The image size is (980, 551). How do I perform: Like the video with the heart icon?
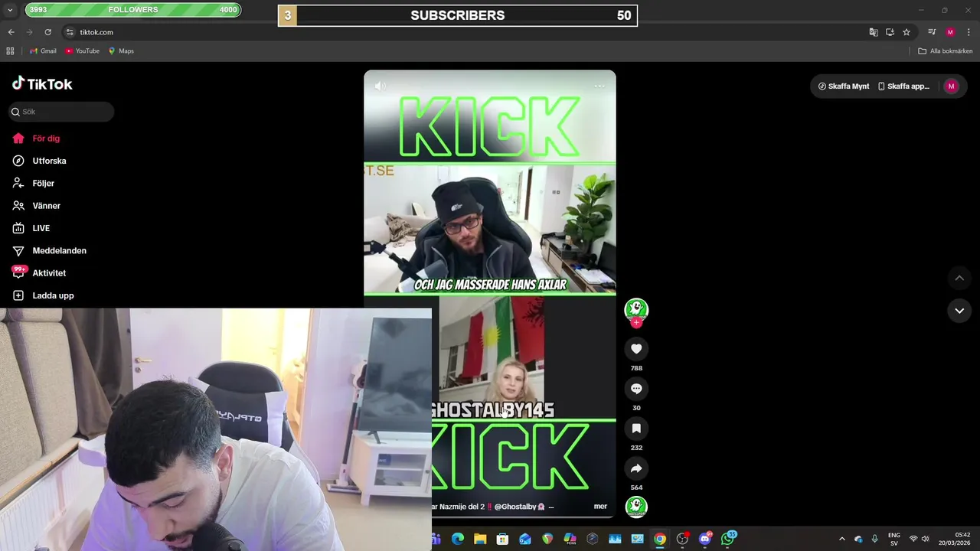636,349
